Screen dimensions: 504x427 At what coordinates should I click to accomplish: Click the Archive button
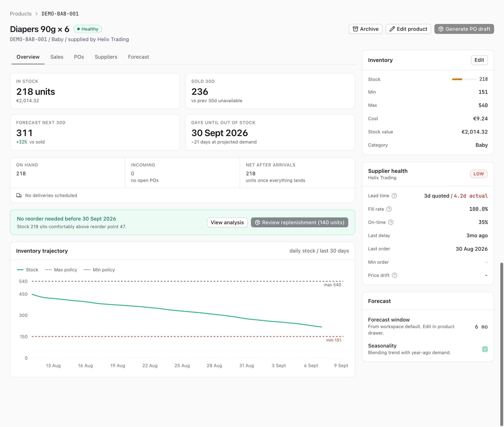click(365, 29)
